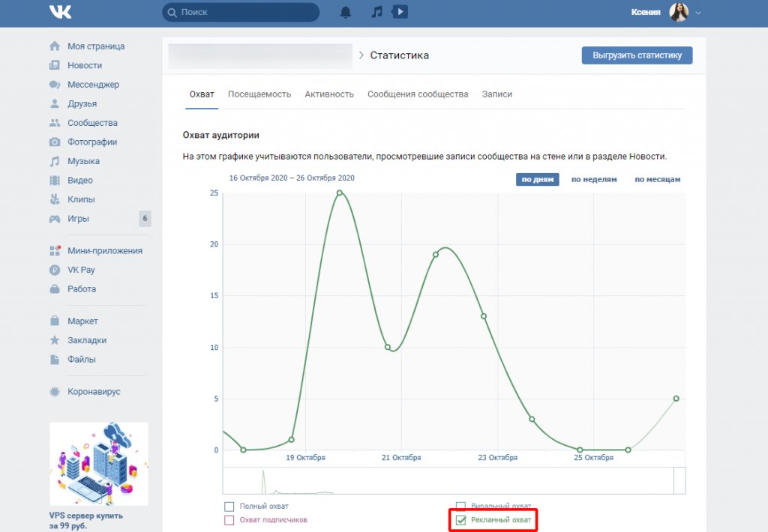
Task: Open notifications bell icon
Action: tap(346, 12)
